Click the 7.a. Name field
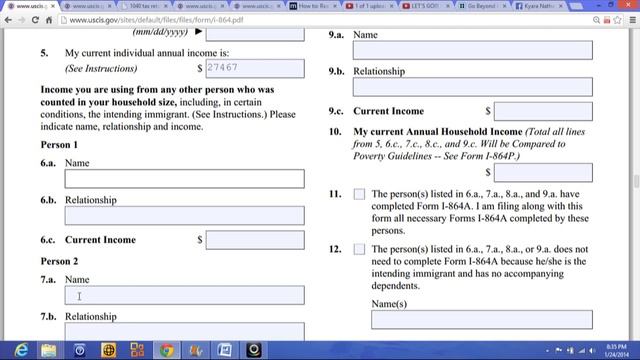 coord(184,295)
